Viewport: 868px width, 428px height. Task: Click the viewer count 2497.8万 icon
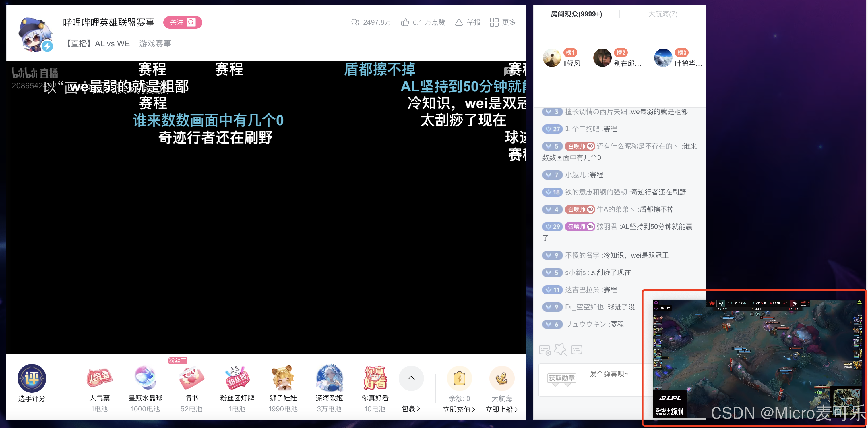point(355,22)
